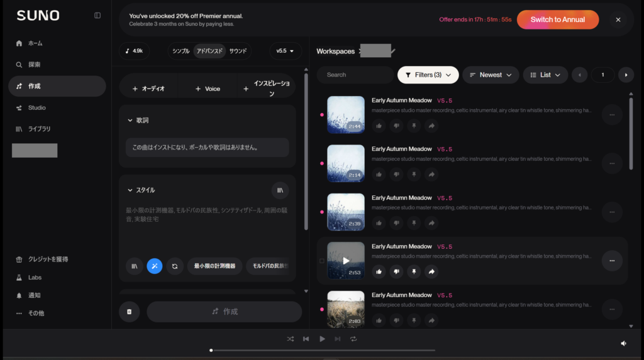Collapse the sidebar with the panel icon

coord(97,16)
